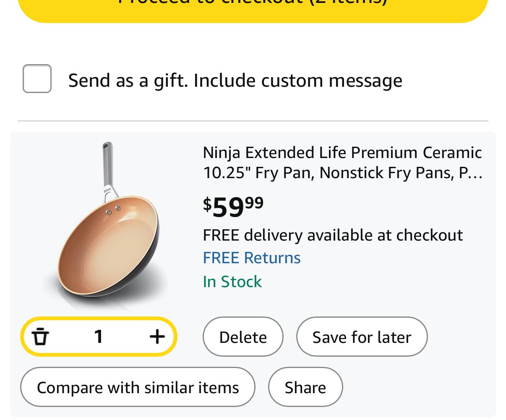Click the truncated second line of product title

coord(343,173)
